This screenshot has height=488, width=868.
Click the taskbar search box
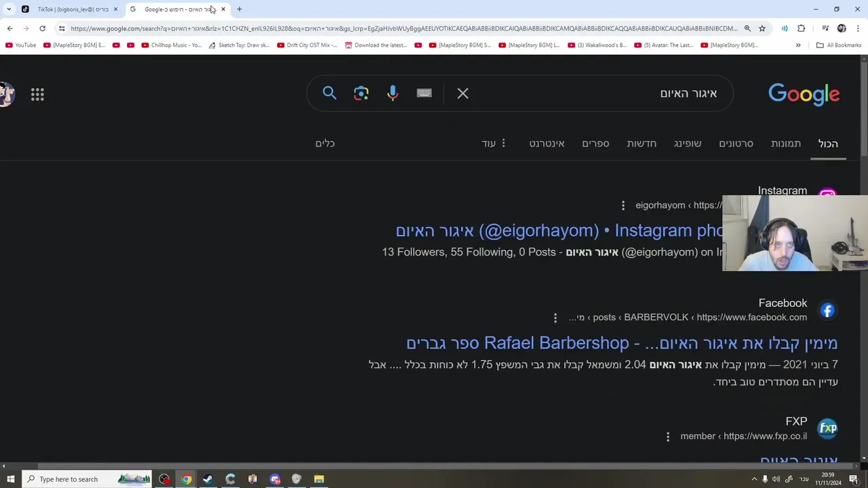coord(88,479)
